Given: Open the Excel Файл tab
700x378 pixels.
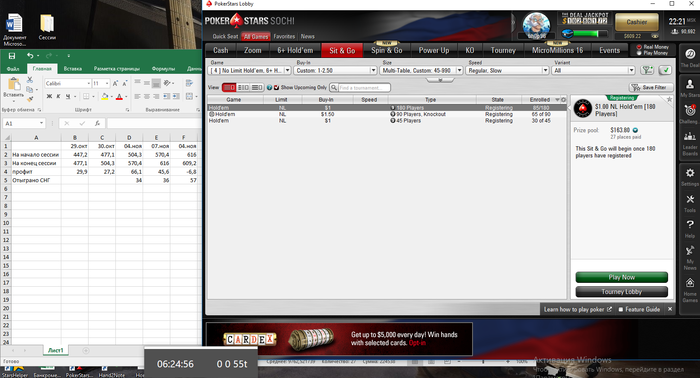Looking at the screenshot, I should click(13, 69).
